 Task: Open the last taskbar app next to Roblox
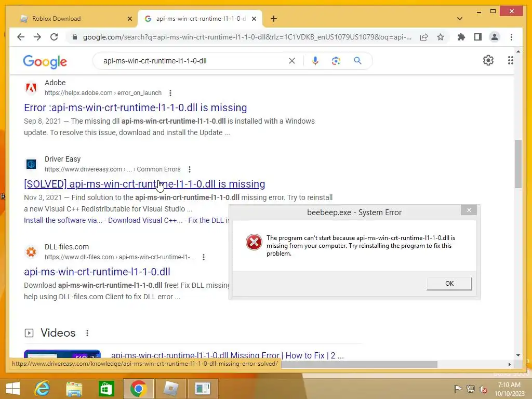point(203,389)
